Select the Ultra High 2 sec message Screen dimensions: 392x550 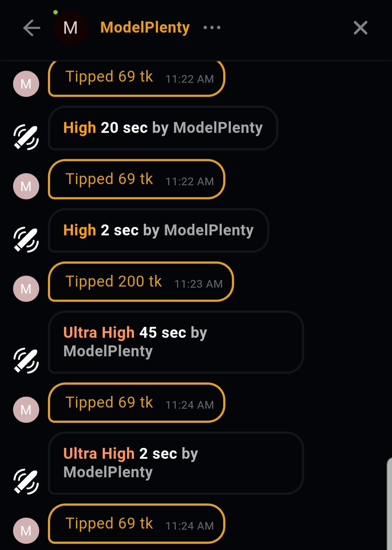coord(176,463)
